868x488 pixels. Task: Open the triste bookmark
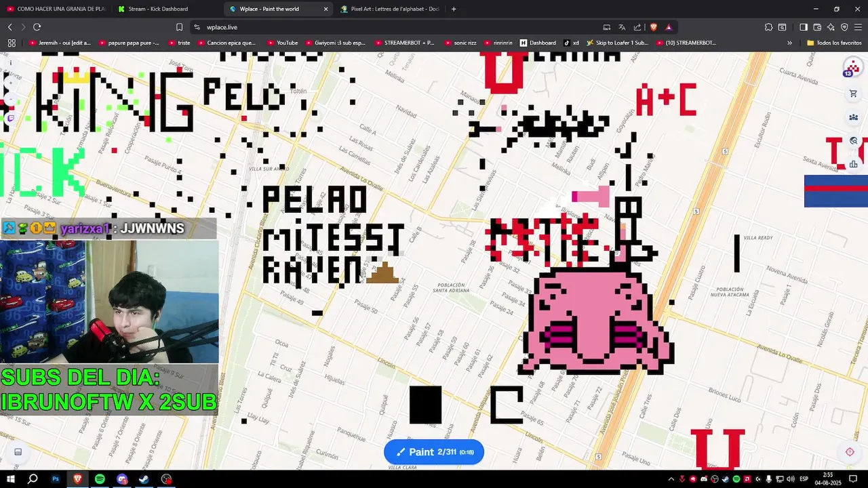point(179,43)
